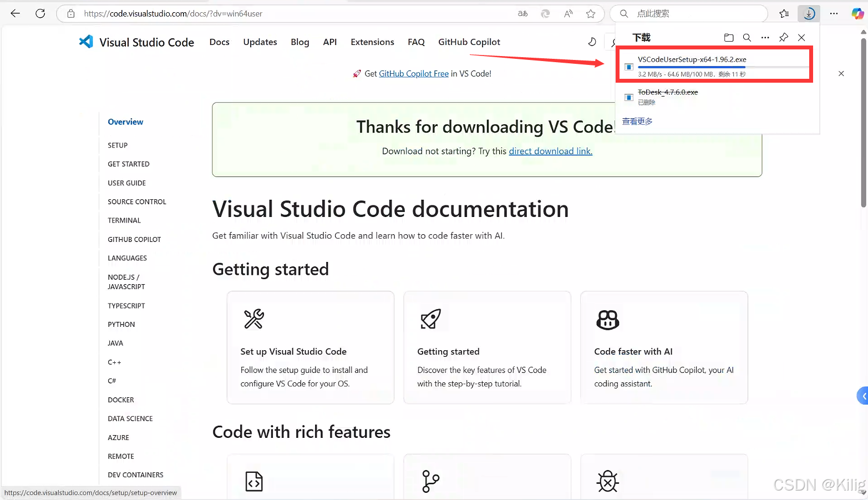Add page to favorites star icon
868x500 pixels.
coord(591,13)
